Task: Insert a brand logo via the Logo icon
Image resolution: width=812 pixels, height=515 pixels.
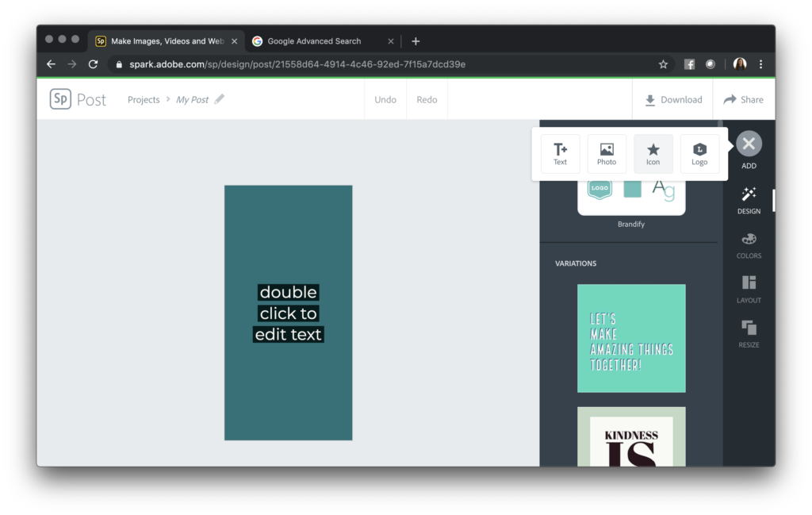Action: 699,154
